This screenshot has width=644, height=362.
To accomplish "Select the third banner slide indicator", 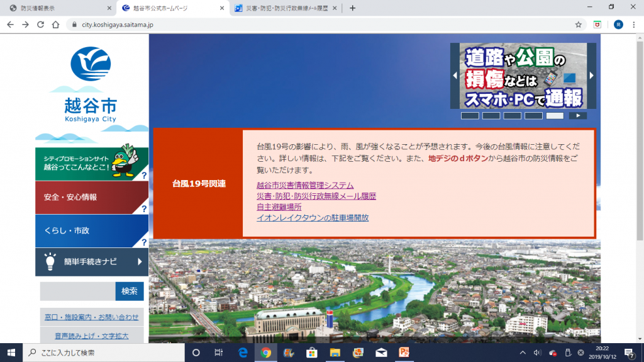I will point(512,116).
